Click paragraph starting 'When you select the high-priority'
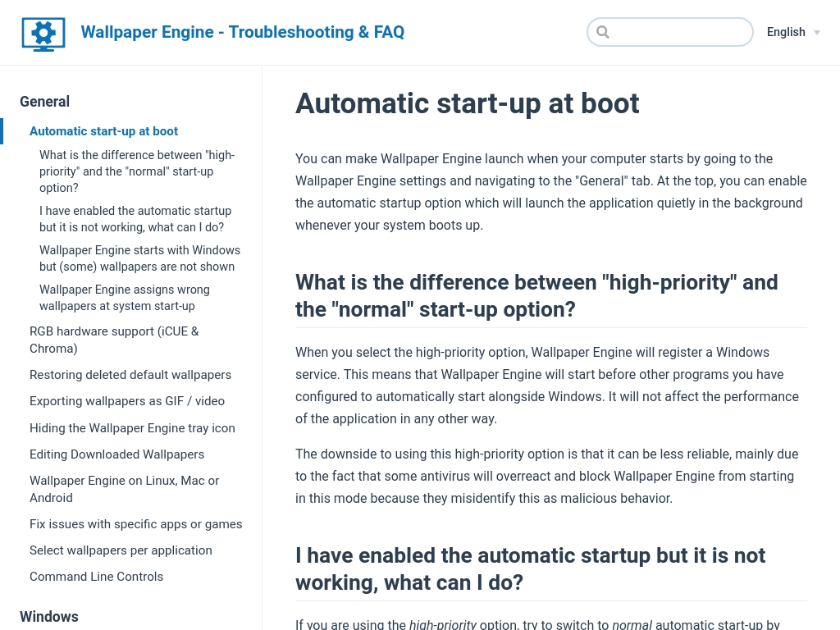The width and height of the screenshot is (840, 630). pos(547,386)
